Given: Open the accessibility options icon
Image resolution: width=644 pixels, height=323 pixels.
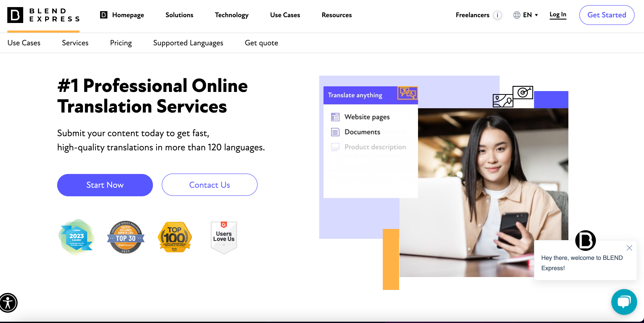Looking at the screenshot, I should pos(8,303).
